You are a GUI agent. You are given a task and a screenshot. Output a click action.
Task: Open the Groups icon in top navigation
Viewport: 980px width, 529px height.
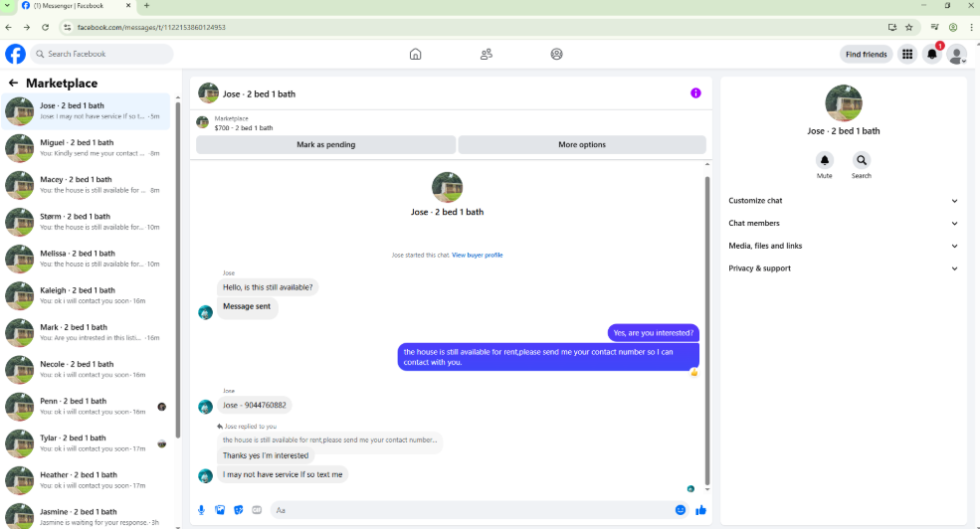click(556, 55)
